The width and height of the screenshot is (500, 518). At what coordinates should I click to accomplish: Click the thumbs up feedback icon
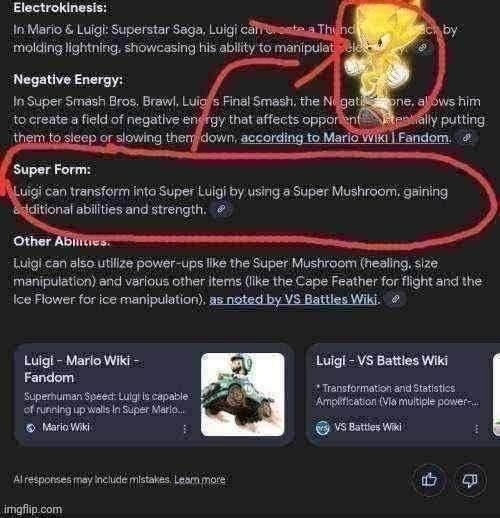coord(429,480)
